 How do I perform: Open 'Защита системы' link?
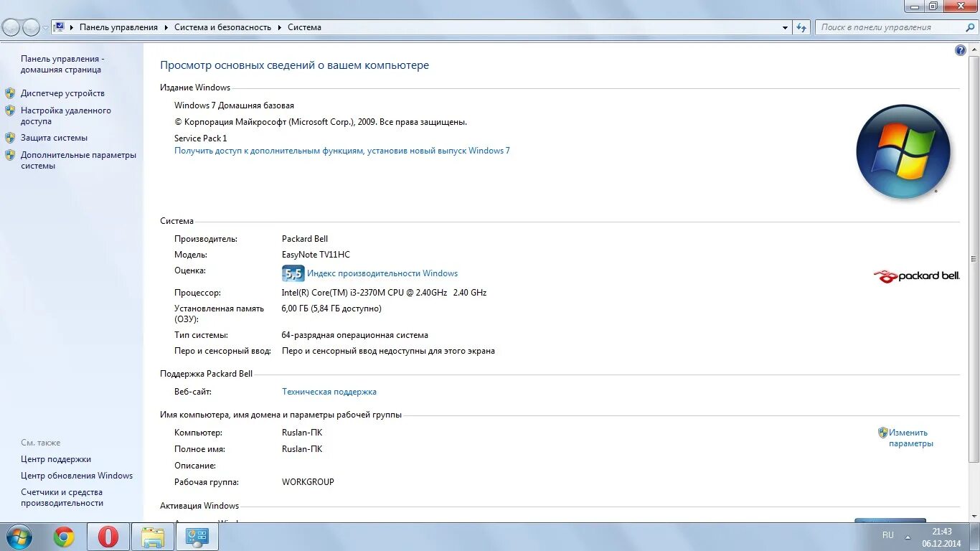pos(54,138)
